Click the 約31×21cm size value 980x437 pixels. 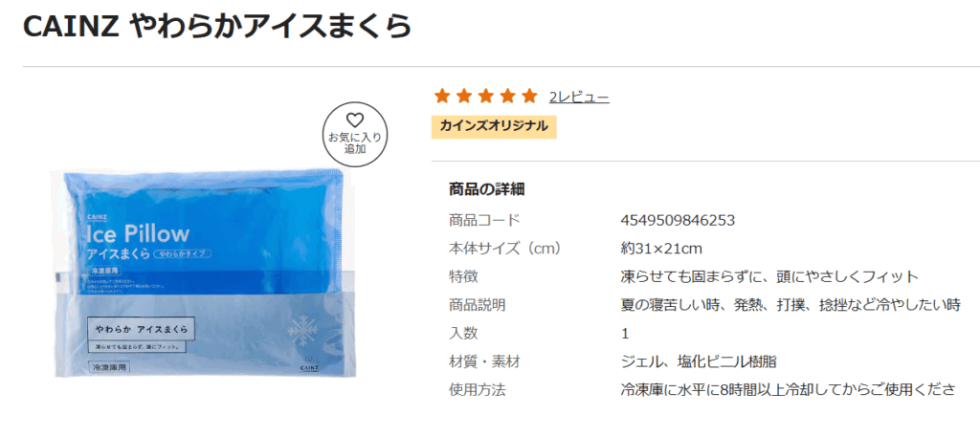click(x=661, y=249)
